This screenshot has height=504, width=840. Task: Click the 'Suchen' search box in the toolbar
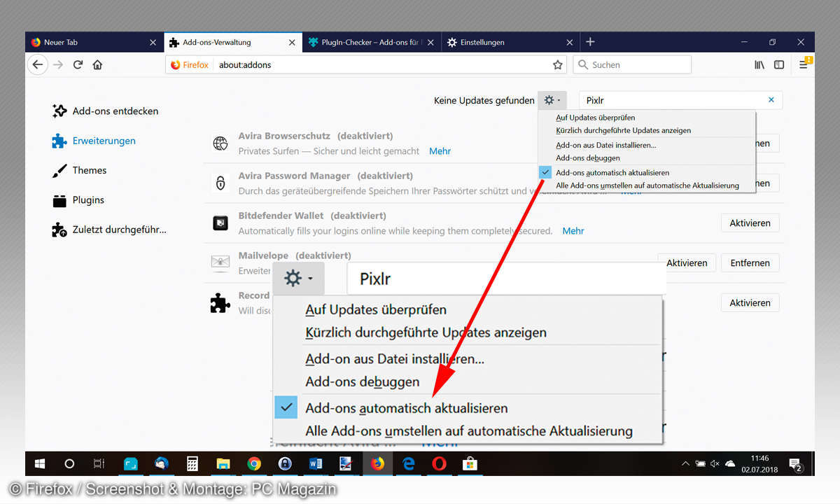point(632,64)
